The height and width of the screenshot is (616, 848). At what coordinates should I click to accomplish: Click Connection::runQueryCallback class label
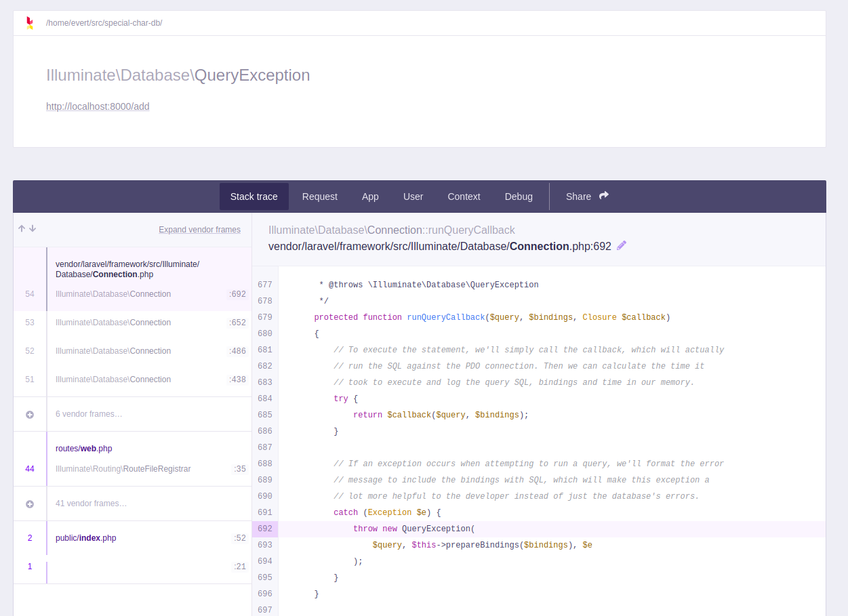click(392, 230)
